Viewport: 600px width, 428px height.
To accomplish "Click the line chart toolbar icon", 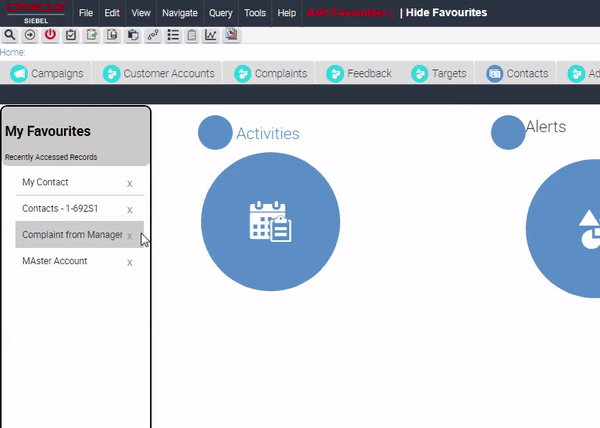I will [210, 35].
